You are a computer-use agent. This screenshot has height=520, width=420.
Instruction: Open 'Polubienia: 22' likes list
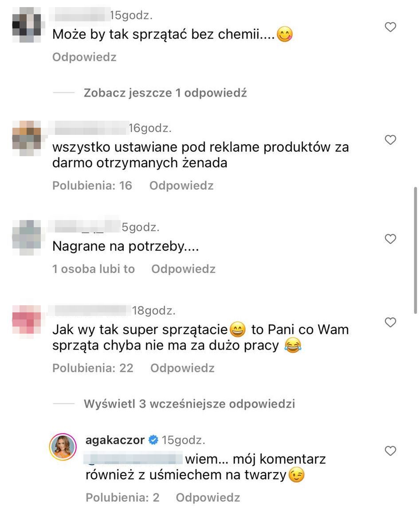93,368
